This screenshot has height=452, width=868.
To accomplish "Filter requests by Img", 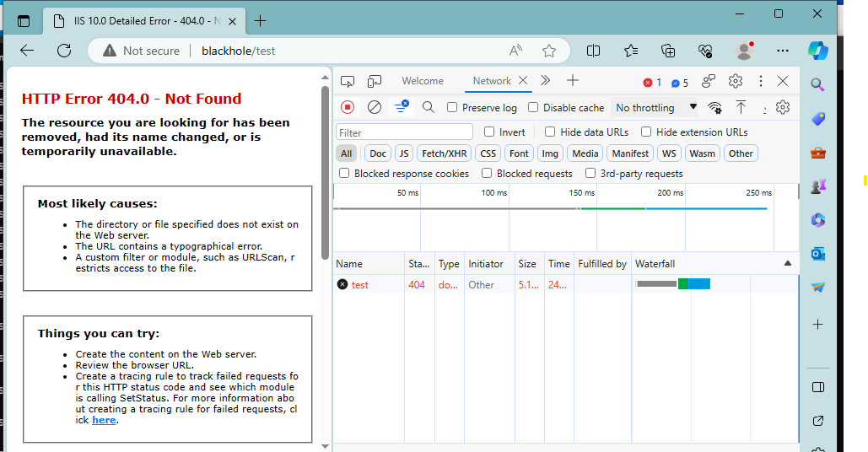I will pyautogui.click(x=550, y=153).
